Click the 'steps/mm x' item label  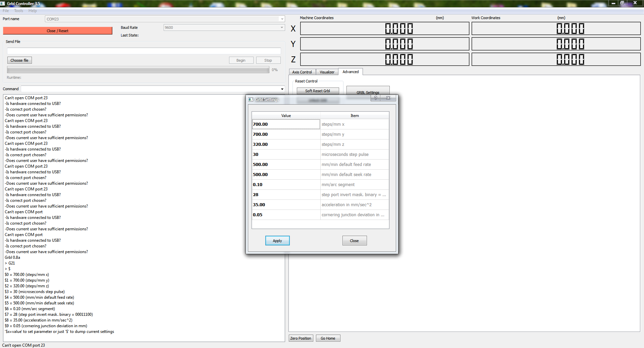(333, 124)
